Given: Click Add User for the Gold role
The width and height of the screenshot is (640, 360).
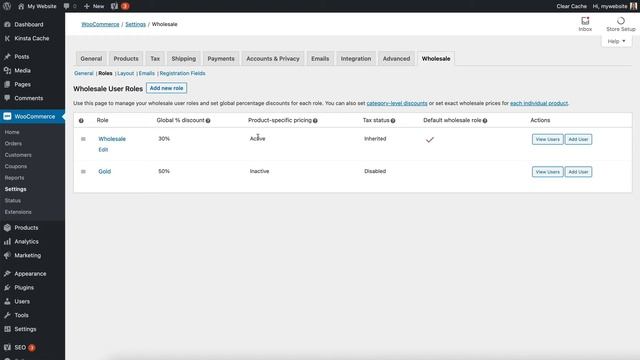Looking at the screenshot, I should point(578,172).
